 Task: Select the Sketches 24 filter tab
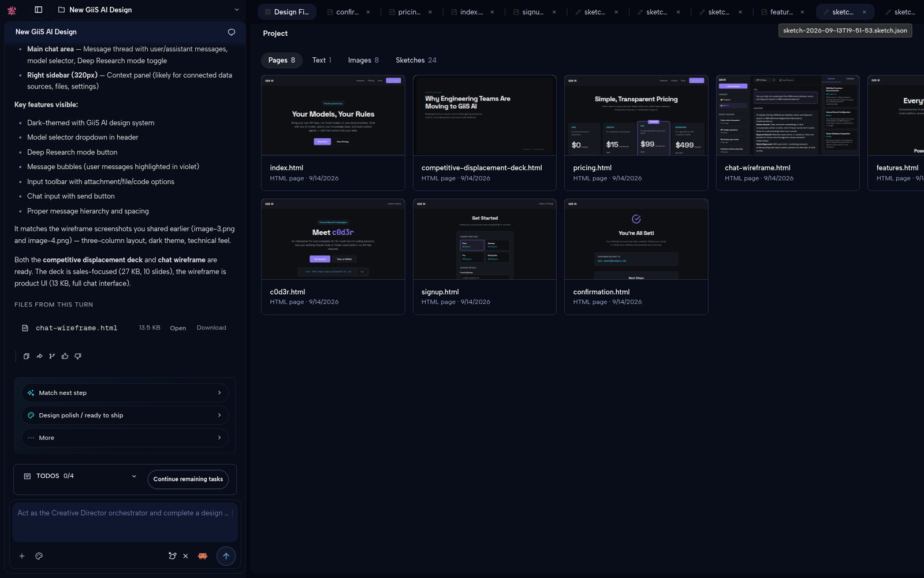[416, 61]
